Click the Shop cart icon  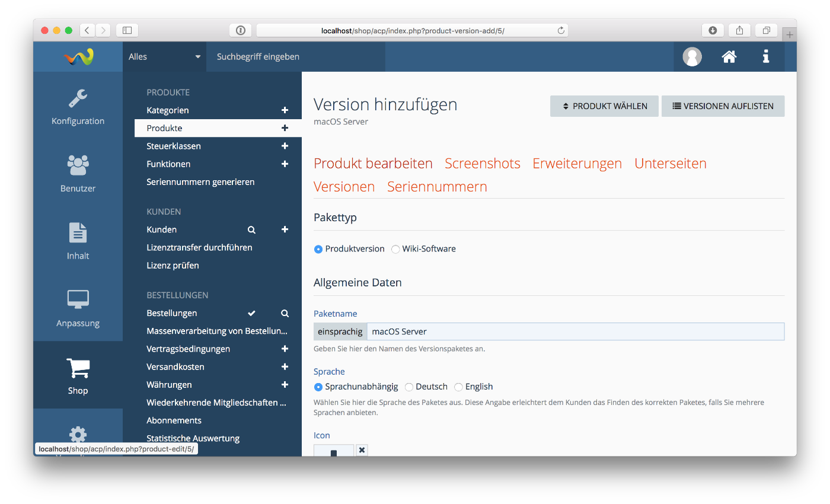pyautogui.click(x=78, y=369)
